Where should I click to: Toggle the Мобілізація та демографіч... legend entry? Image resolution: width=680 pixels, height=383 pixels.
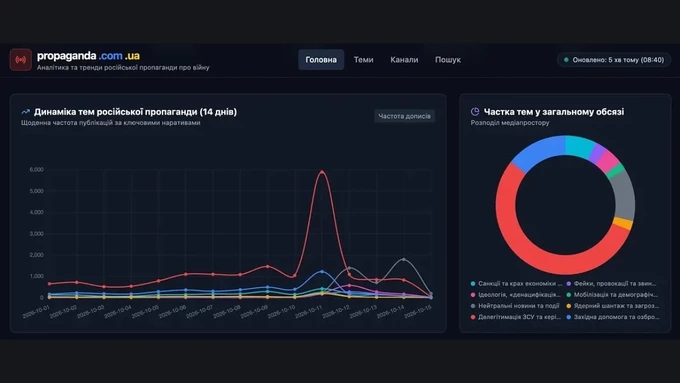pos(612,295)
